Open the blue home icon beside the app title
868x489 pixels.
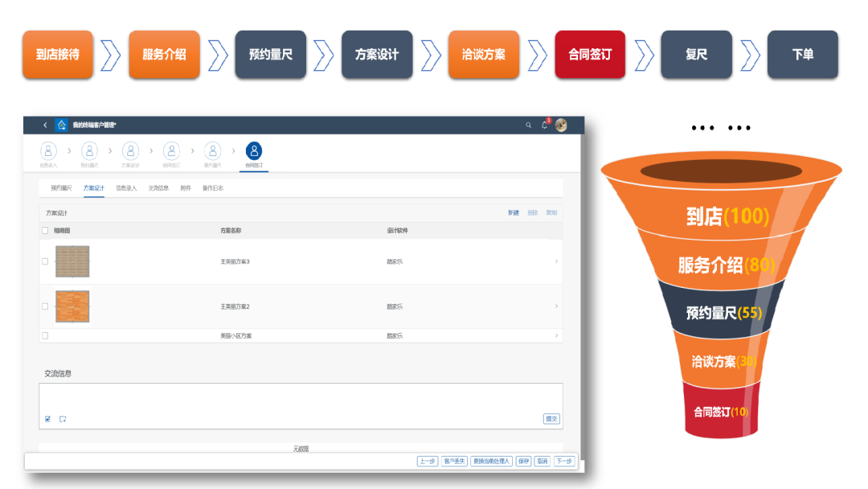(x=61, y=125)
